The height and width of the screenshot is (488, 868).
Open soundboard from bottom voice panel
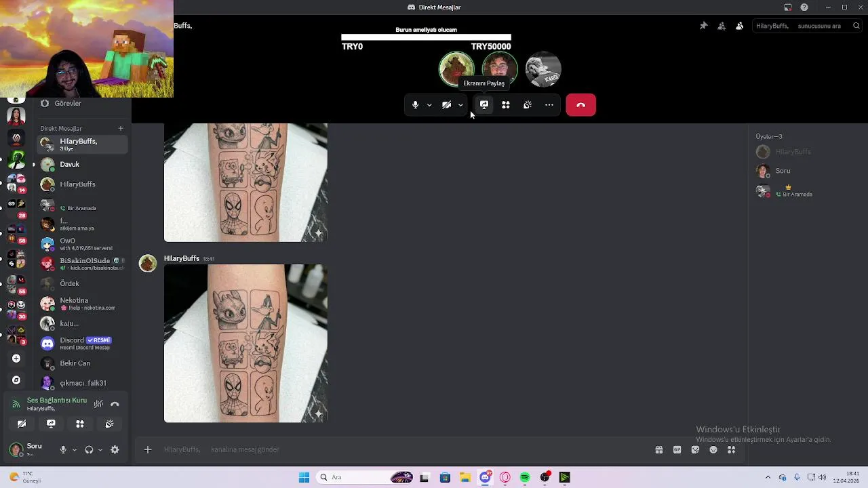(109, 424)
